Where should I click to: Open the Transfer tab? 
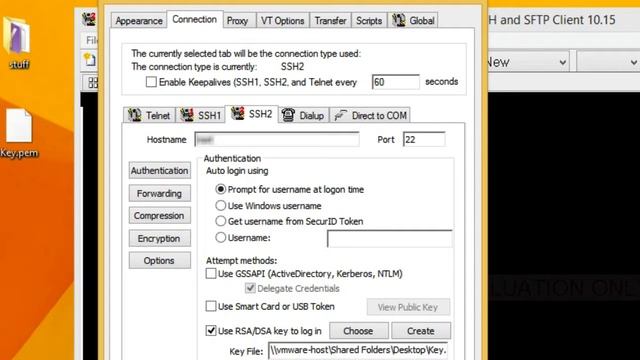[x=330, y=20]
